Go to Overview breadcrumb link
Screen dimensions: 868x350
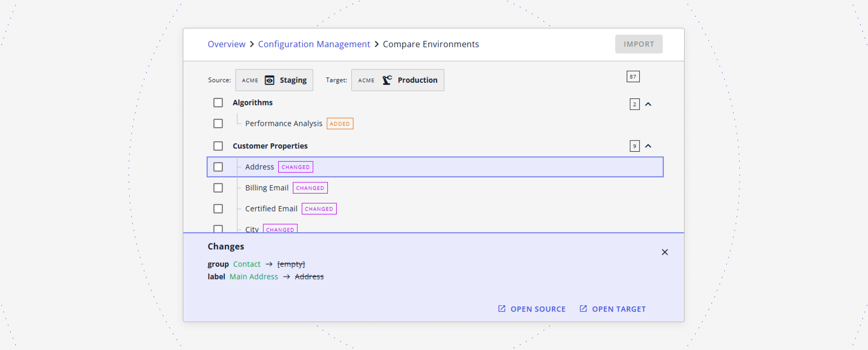coord(226,44)
